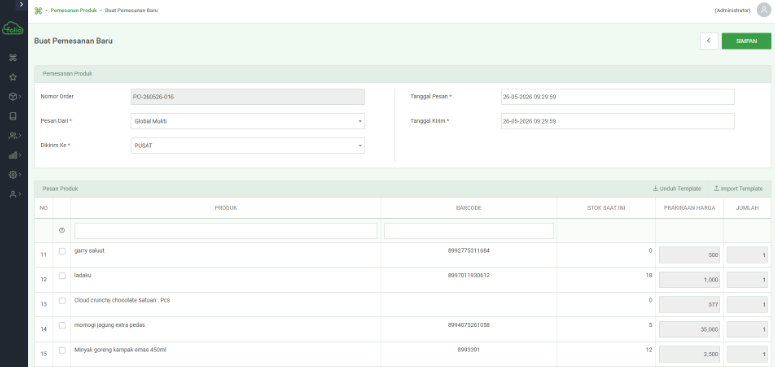The width and height of the screenshot is (775, 367).
Task: Click price field 2,500 for Minyak goreng
Action: (689, 354)
